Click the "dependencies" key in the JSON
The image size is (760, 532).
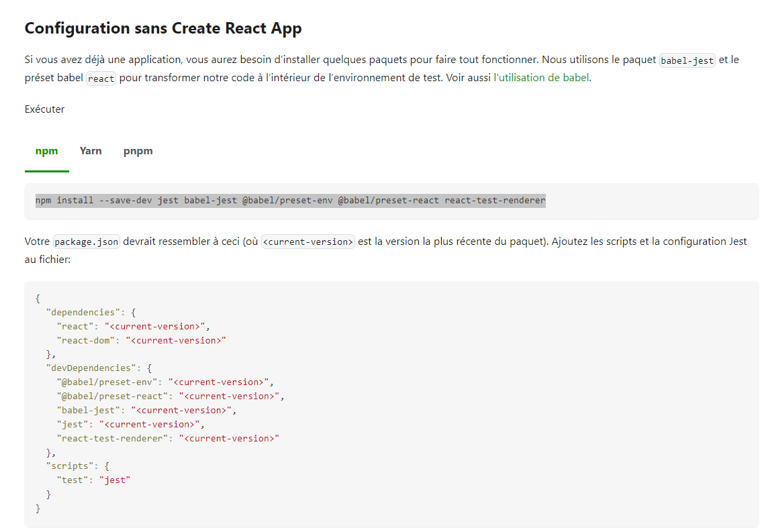tap(83, 313)
